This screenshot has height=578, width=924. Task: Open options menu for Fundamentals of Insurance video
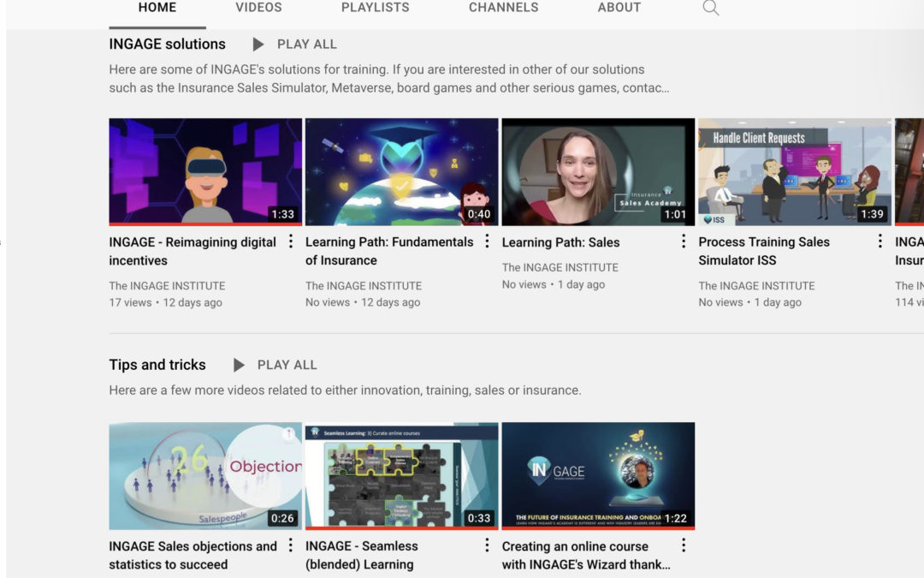coord(488,242)
